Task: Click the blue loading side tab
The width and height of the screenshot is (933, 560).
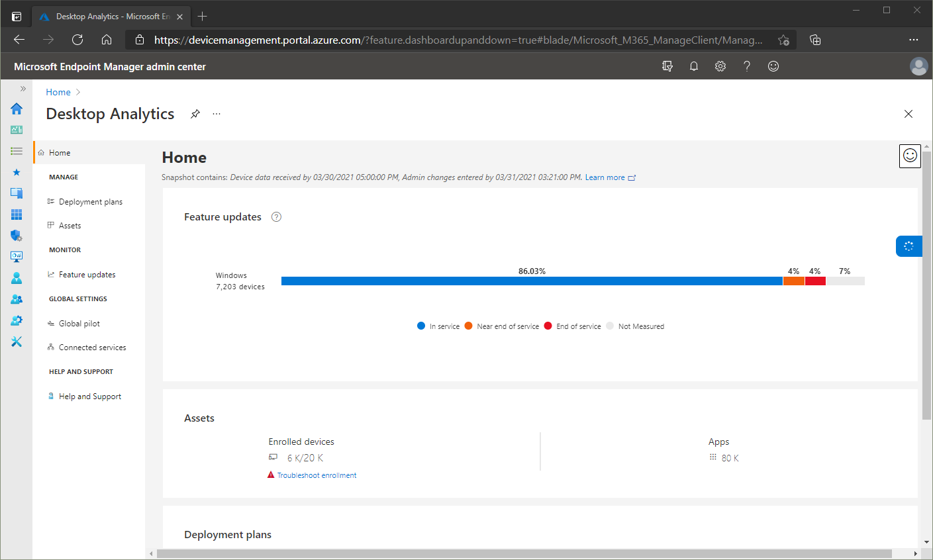Action: click(x=908, y=246)
